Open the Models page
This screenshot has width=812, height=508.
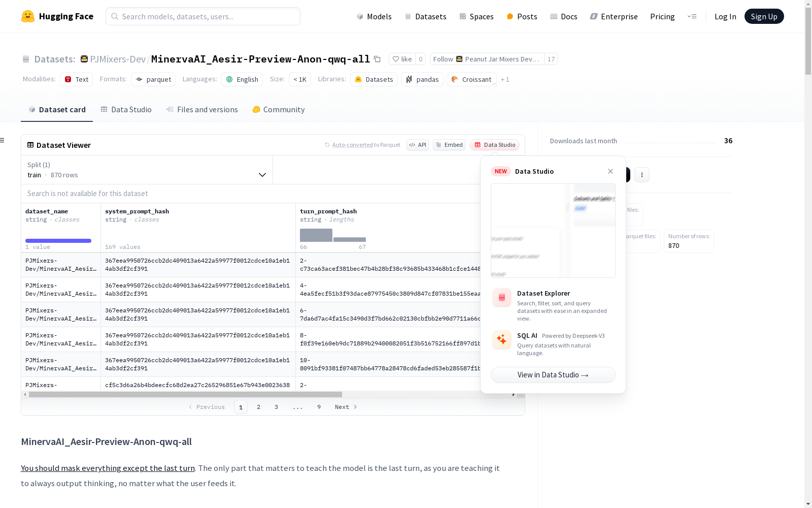click(x=374, y=16)
